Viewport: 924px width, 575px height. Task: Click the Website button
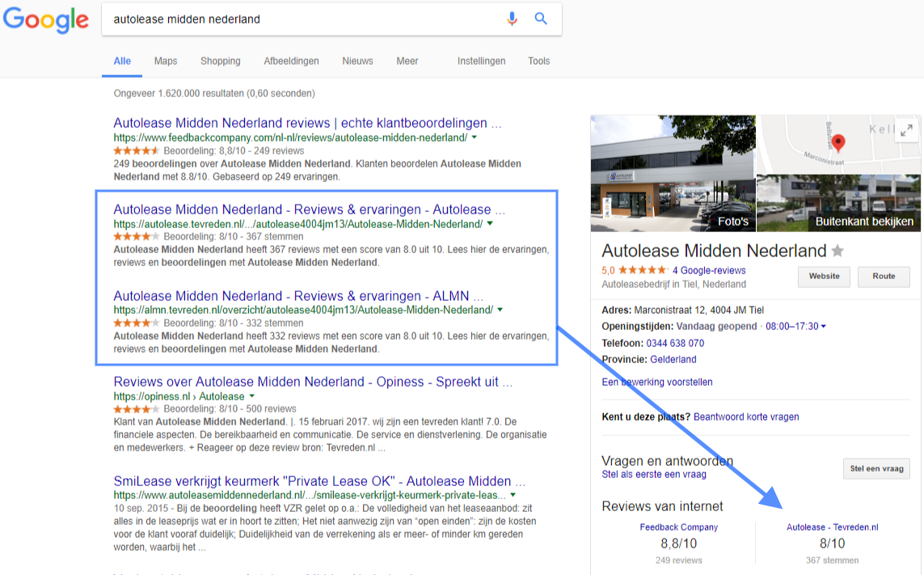pos(824,277)
